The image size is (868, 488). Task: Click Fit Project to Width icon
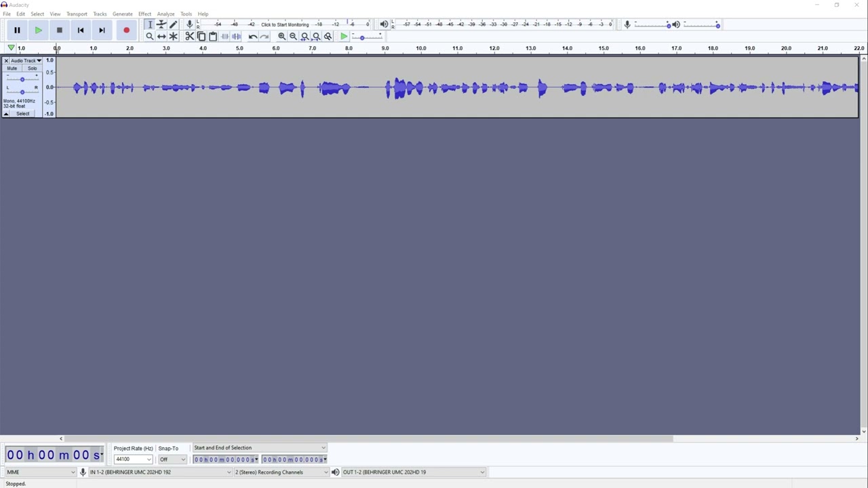pos(316,36)
